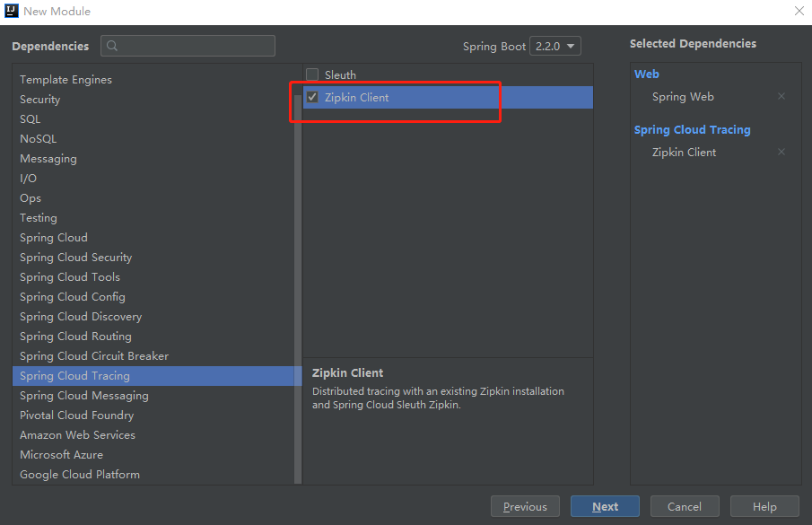The image size is (812, 525).
Task: Uncheck the Zipkin Client checkbox
Action: pyautogui.click(x=312, y=98)
